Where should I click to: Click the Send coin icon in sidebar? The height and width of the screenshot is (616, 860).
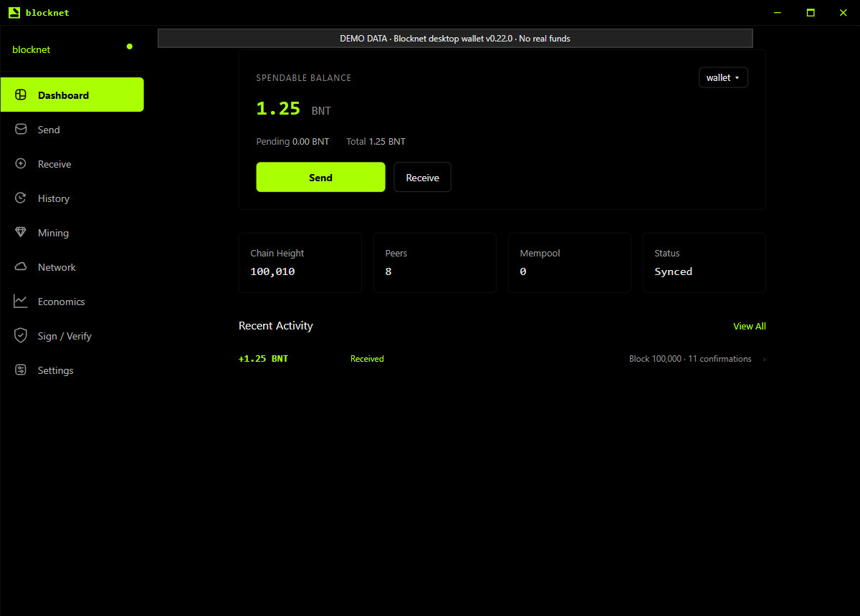[21, 130]
